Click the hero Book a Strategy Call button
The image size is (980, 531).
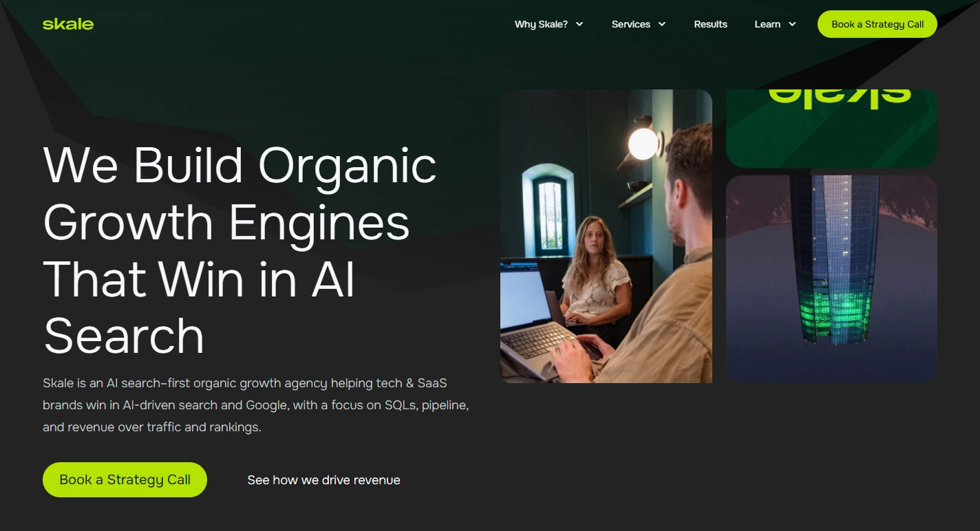coord(125,479)
